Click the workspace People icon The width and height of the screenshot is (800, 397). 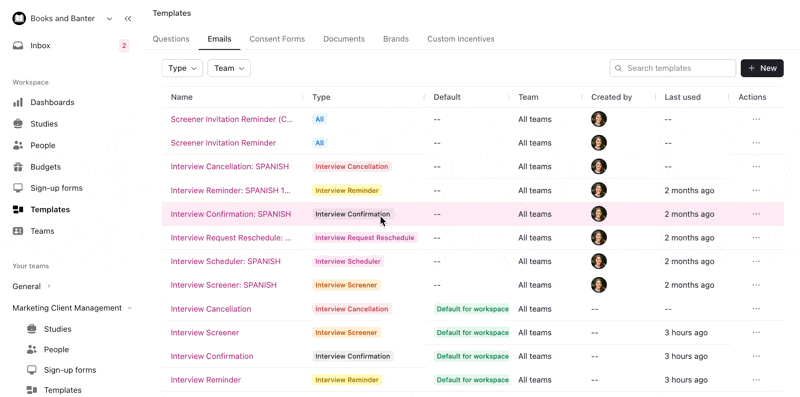click(x=18, y=145)
